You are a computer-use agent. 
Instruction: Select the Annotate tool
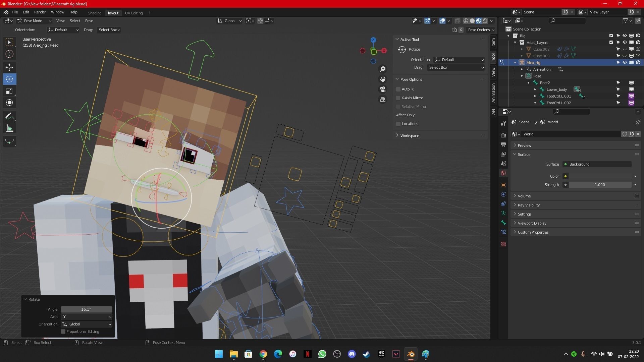coord(9,116)
